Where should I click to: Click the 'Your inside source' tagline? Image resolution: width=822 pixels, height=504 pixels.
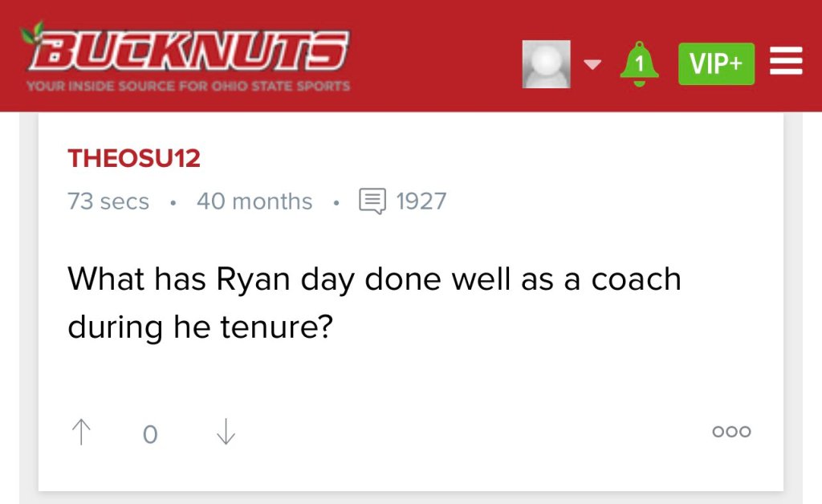tap(188, 86)
